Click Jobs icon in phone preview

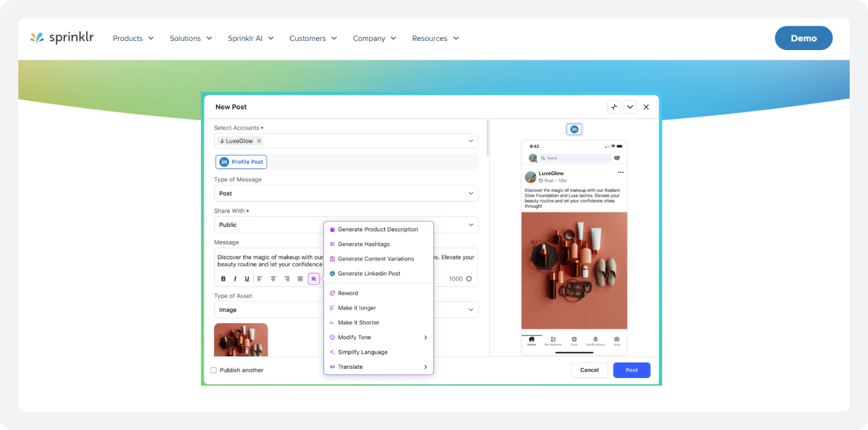point(617,341)
